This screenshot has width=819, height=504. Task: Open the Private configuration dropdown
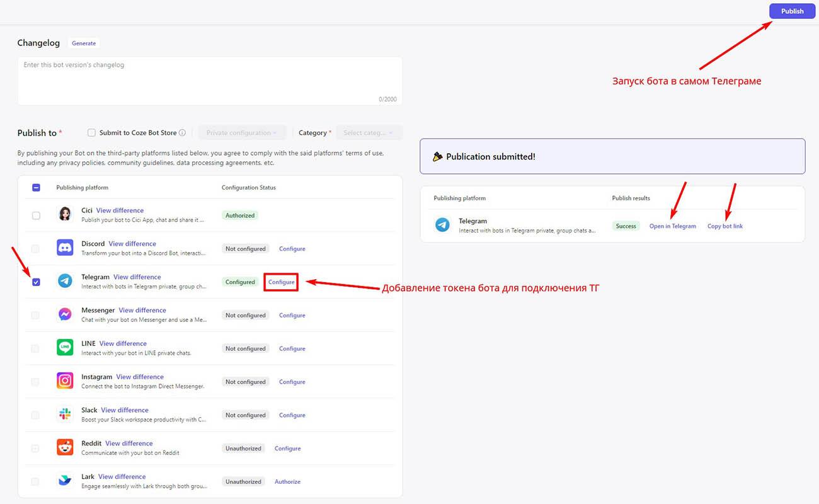point(242,133)
